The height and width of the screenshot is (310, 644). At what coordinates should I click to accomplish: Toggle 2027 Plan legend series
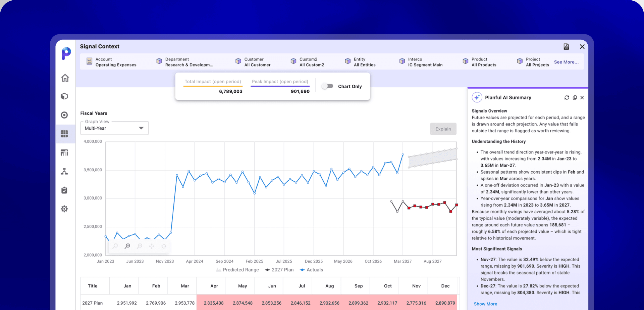[279, 270]
